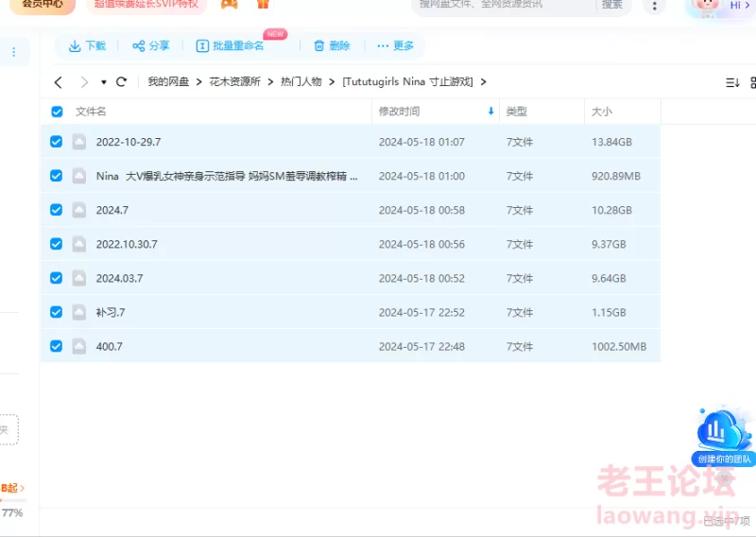Uncheck the 2022-10-29.7 checkbox

[57, 142]
